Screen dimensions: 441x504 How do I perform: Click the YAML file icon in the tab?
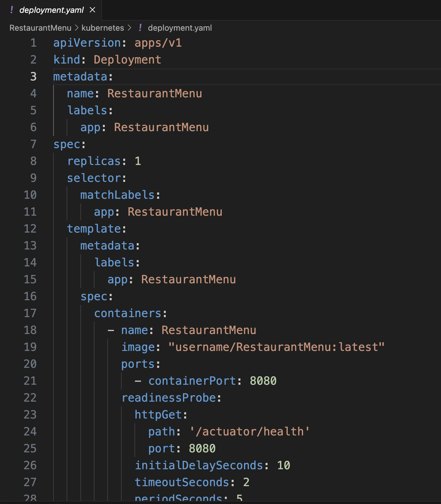coord(12,10)
